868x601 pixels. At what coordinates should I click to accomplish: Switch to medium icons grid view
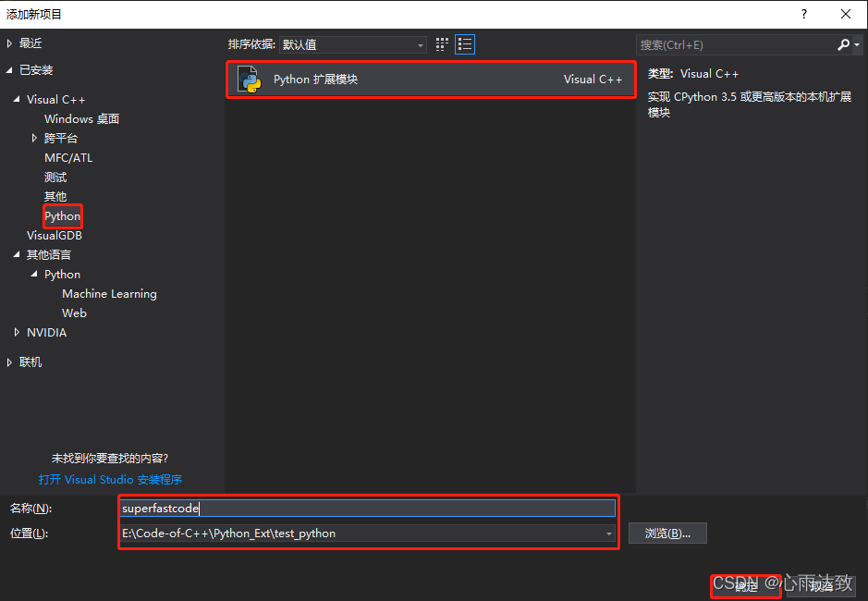pyautogui.click(x=442, y=44)
